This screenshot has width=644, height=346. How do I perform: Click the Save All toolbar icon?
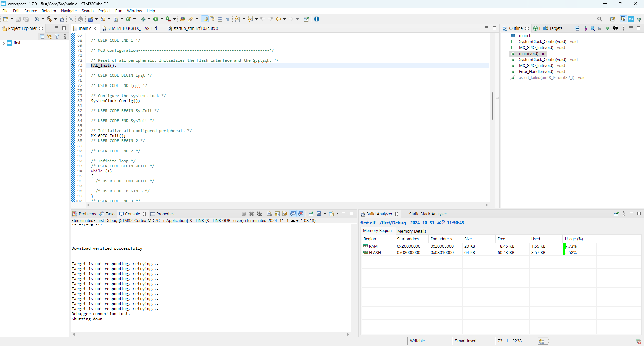pos(26,19)
